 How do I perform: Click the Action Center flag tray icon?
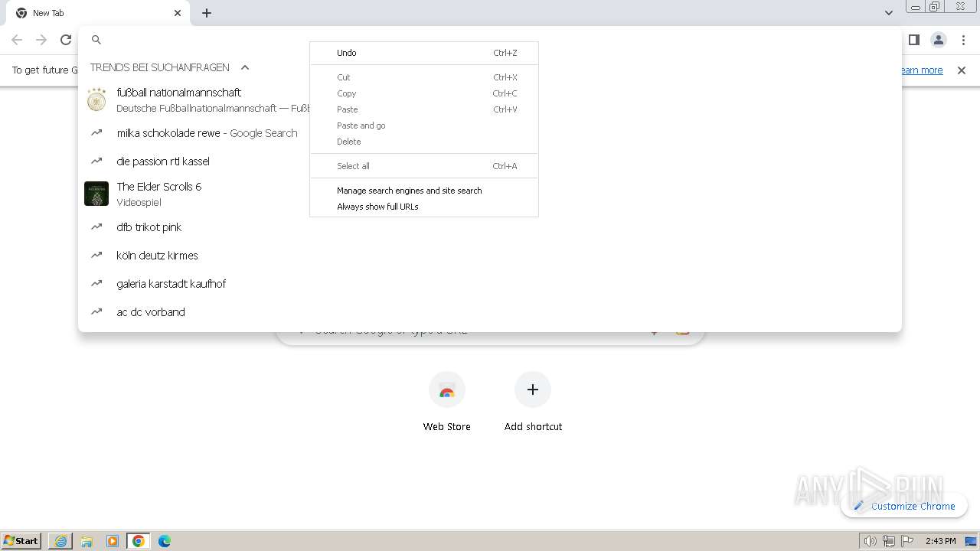pyautogui.click(x=907, y=541)
